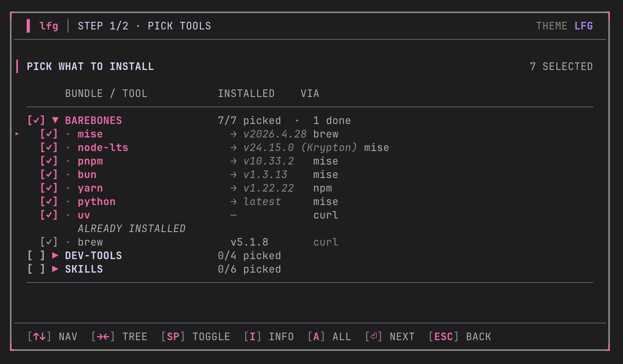Select the bun tool name
Image resolution: width=623 pixels, height=364 pixels.
coord(87,174)
